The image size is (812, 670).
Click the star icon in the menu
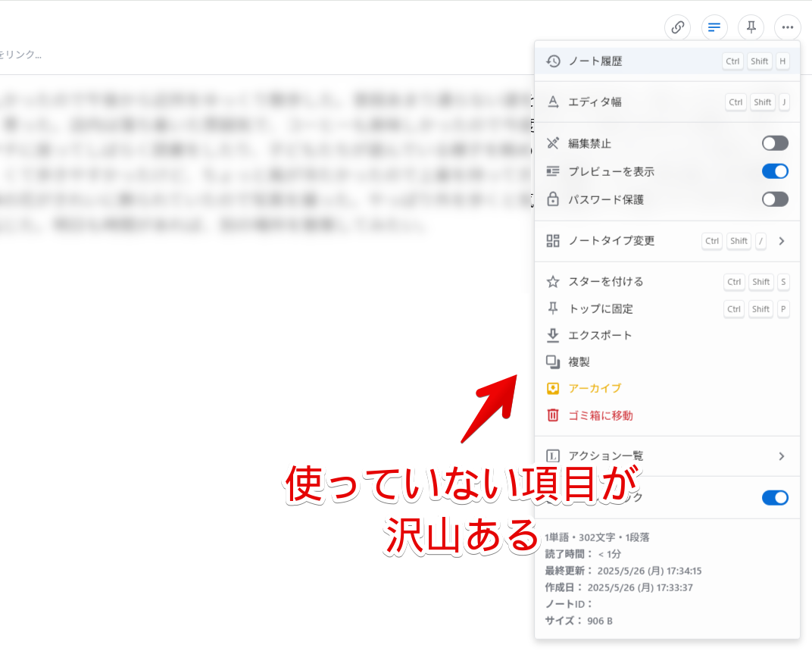(553, 281)
